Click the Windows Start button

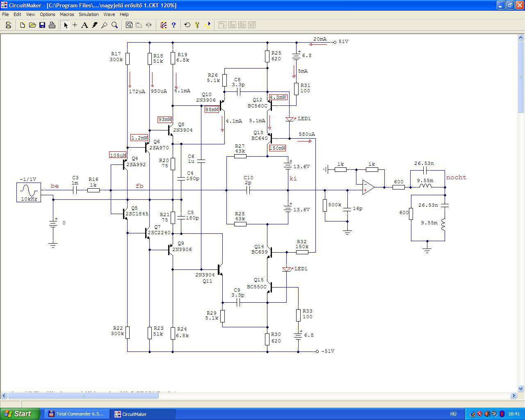[20, 414]
